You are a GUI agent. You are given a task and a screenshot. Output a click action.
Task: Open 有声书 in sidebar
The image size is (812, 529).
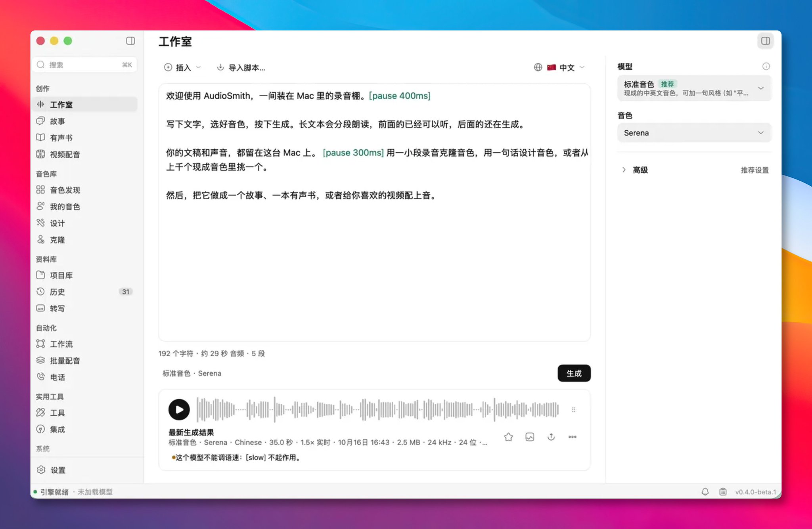(86, 138)
